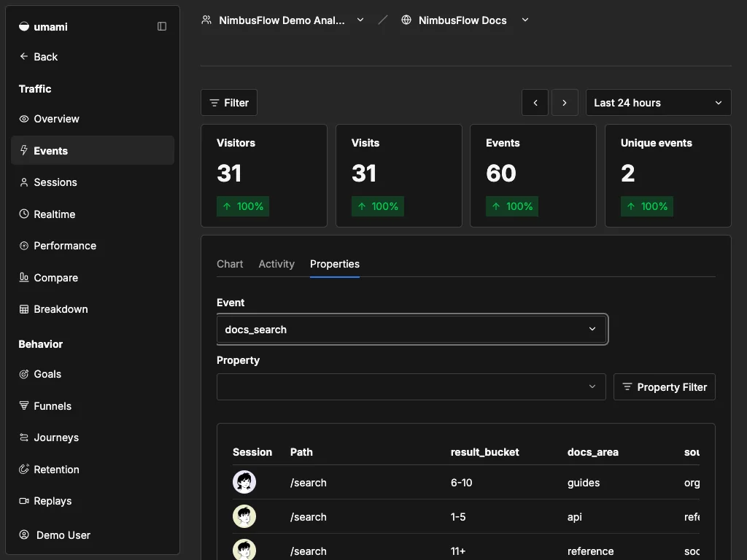Open the Retention report link

93,469
